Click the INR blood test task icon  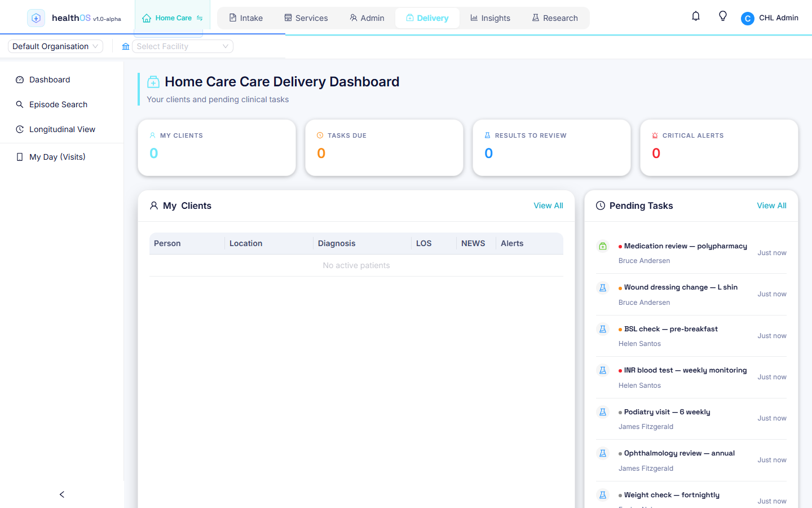[603, 370]
